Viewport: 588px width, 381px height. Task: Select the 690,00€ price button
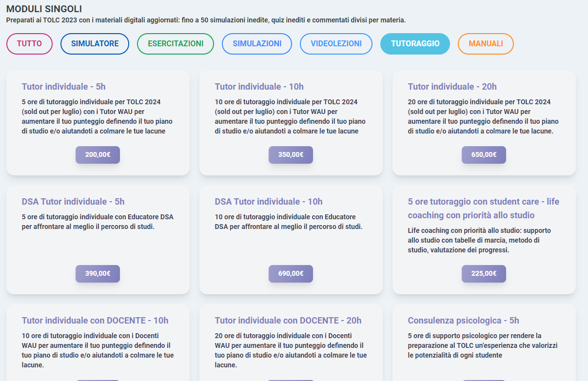291,274
